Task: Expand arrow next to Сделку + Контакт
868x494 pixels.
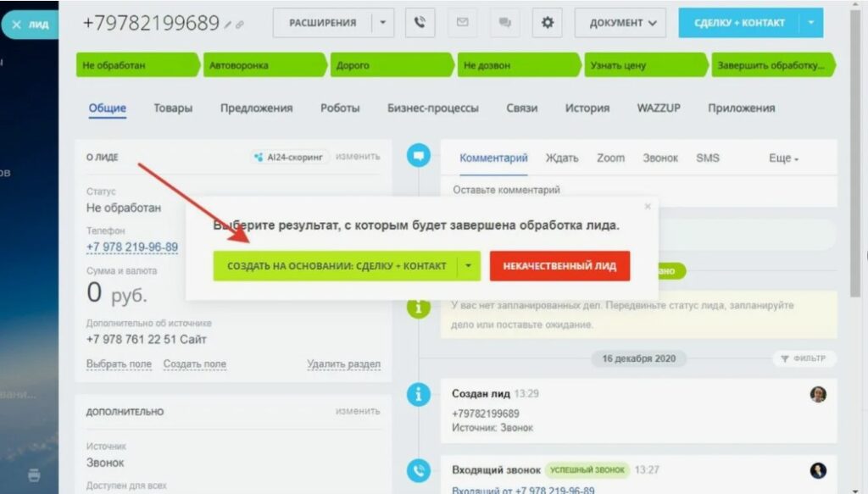Action: click(811, 23)
